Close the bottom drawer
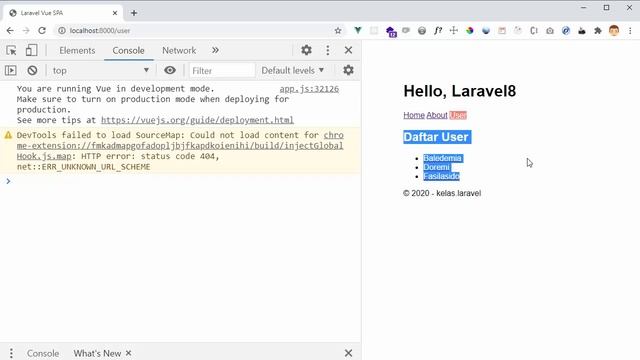Image resolution: width=640 pixels, height=360 pixels. point(348,353)
